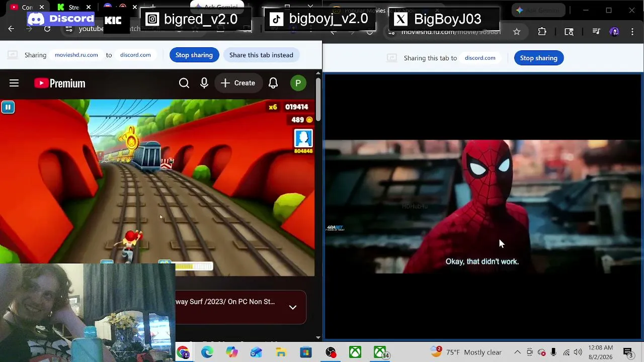Launch Microsoft Edge from the taskbar

[x=207, y=352]
